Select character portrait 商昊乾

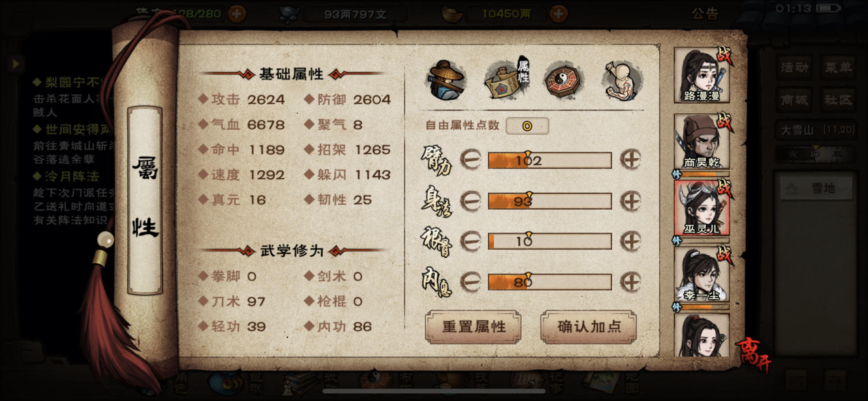(702, 142)
